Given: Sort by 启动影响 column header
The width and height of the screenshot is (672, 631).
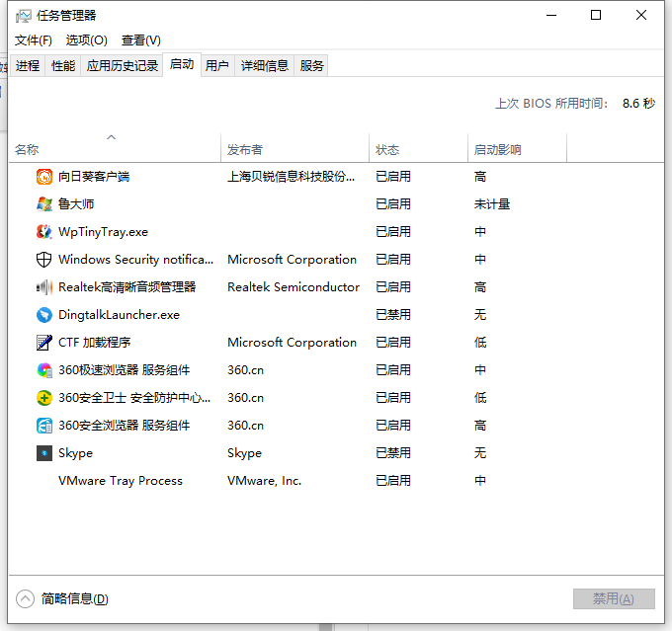Looking at the screenshot, I should 497,150.
